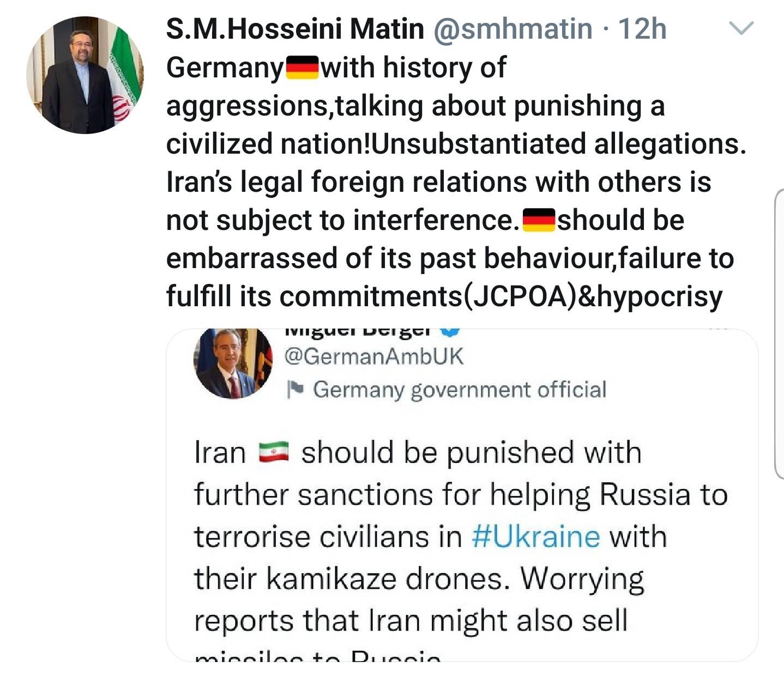
Task: Click the Iran flag emoji in quoted tweet
Action: [x=273, y=453]
